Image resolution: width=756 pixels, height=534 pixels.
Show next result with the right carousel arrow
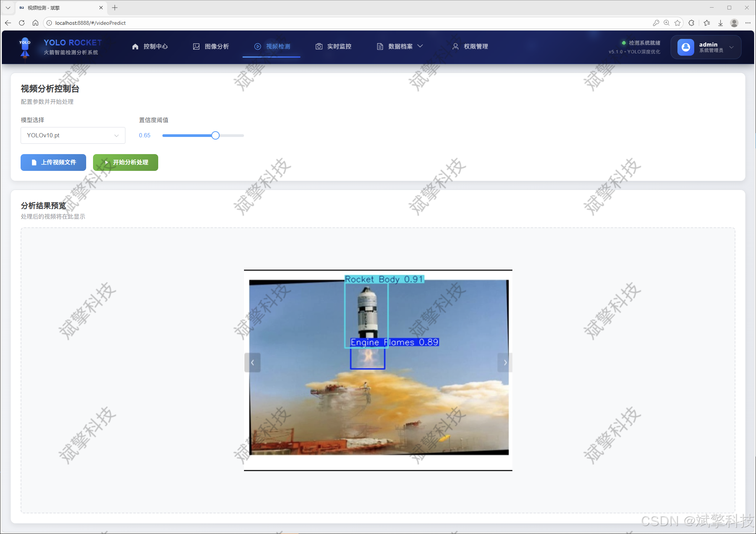click(505, 362)
